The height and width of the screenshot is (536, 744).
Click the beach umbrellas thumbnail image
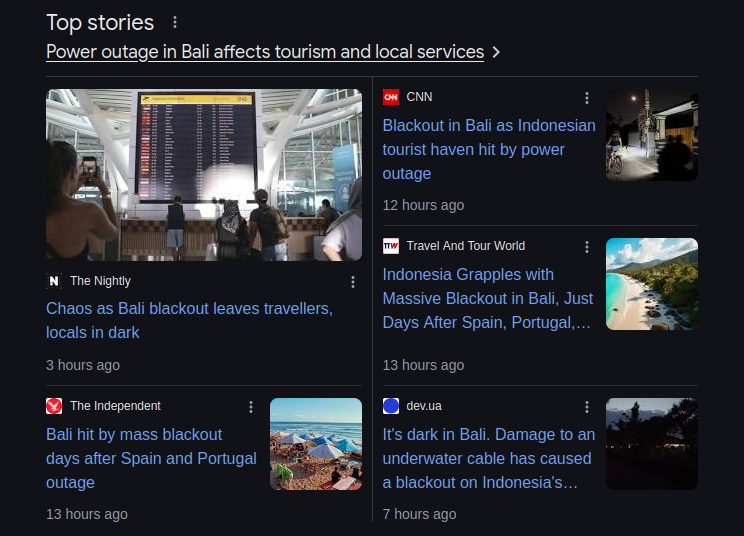[316, 444]
